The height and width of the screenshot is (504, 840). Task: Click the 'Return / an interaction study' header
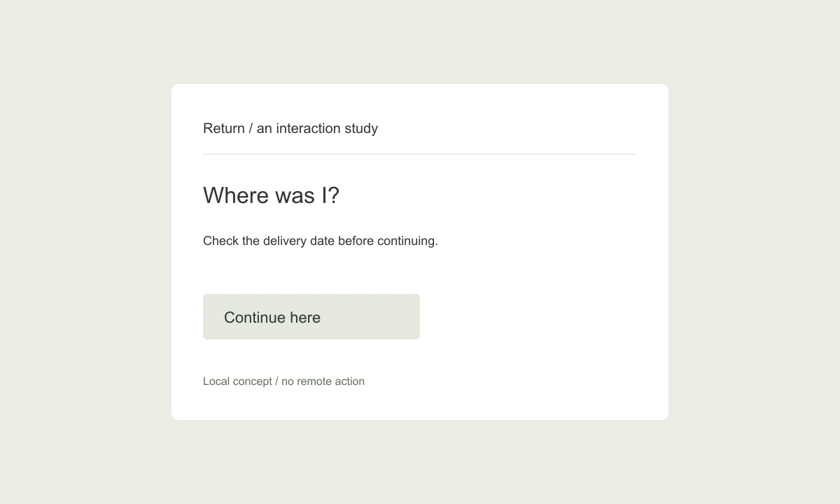point(290,128)
